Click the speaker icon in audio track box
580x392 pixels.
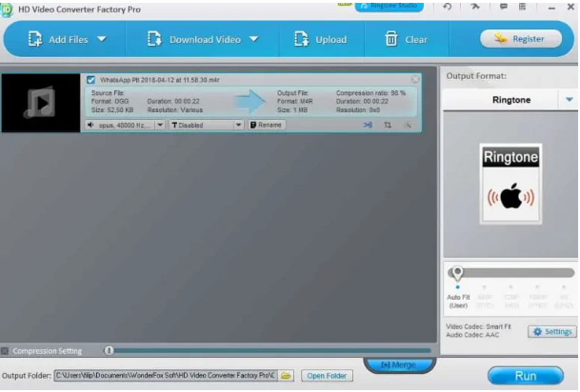coord(90,126)
